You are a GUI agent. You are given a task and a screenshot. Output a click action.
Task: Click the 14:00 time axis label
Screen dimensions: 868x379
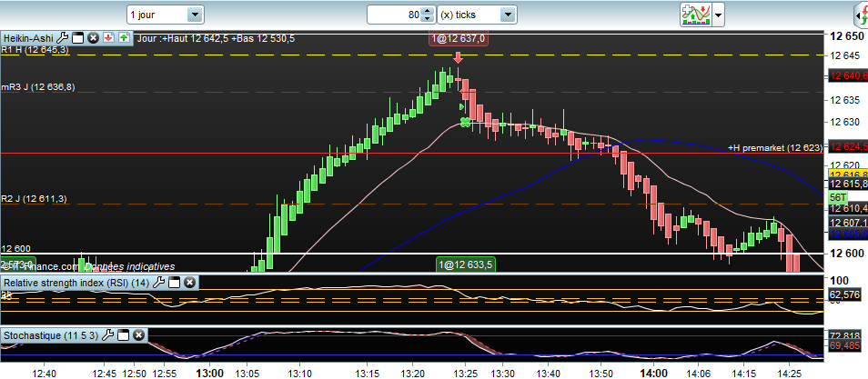[x=652, y=373]
